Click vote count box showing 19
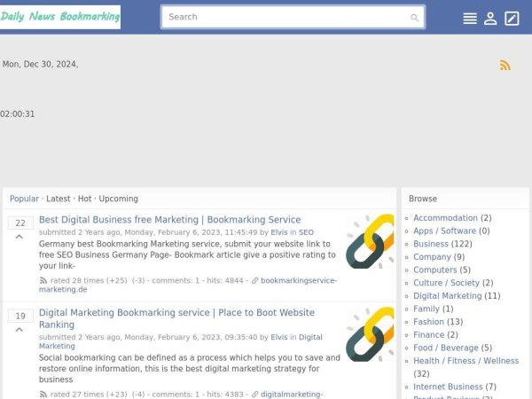The image size is (532, 399). tap(20, 316)
